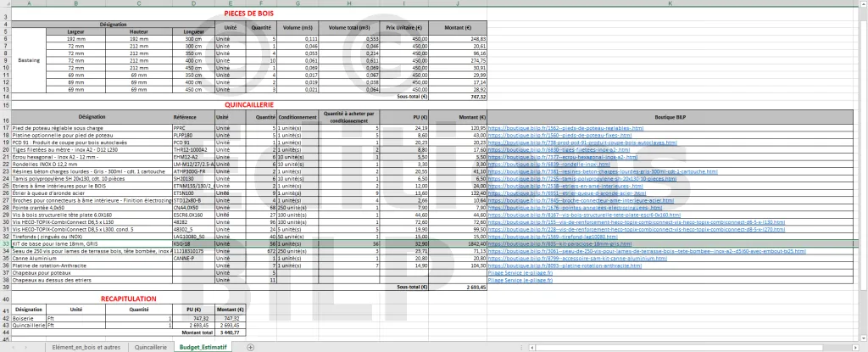Add a new sheet with plus icon
Viewport: 868px width, 352px height.
(x=250, y=347)
